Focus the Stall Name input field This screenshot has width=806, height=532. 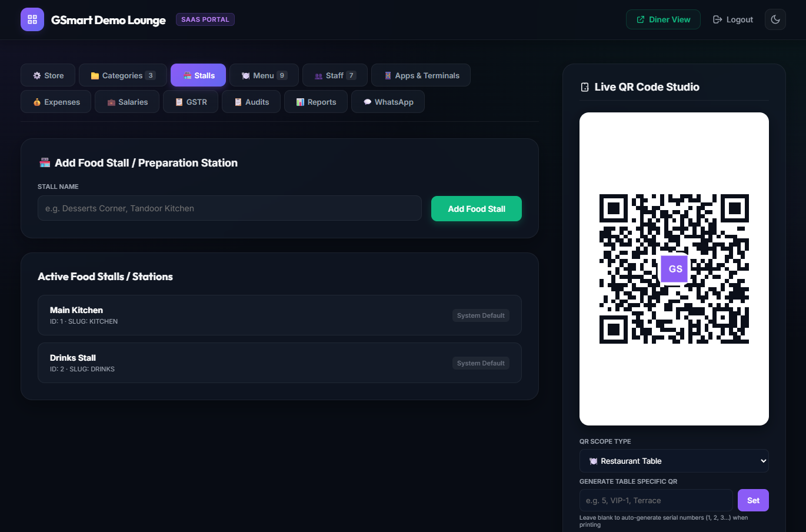(x=229, y=208)
